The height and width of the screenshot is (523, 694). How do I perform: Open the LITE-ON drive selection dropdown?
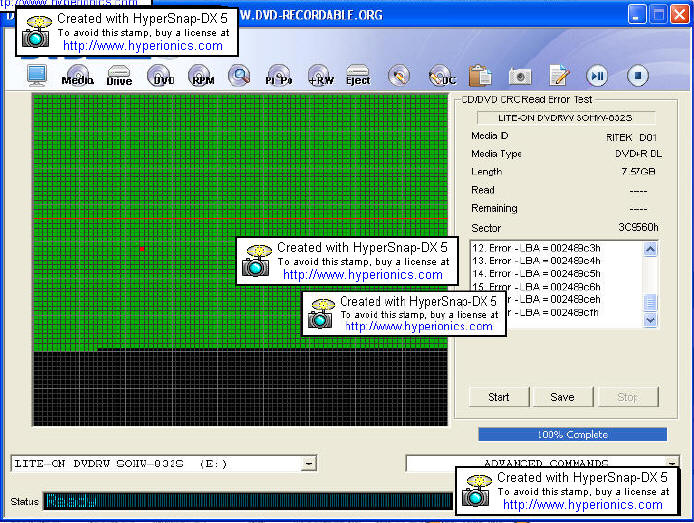tap(308, 464)
